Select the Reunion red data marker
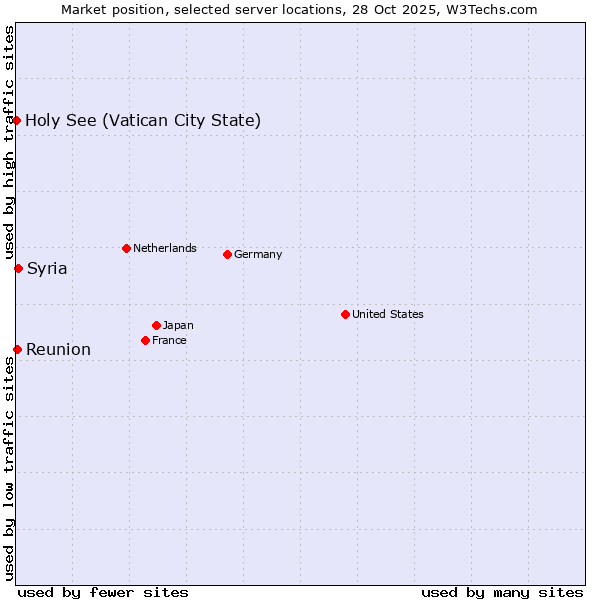600x600 pixels. [x=17, y=349]
